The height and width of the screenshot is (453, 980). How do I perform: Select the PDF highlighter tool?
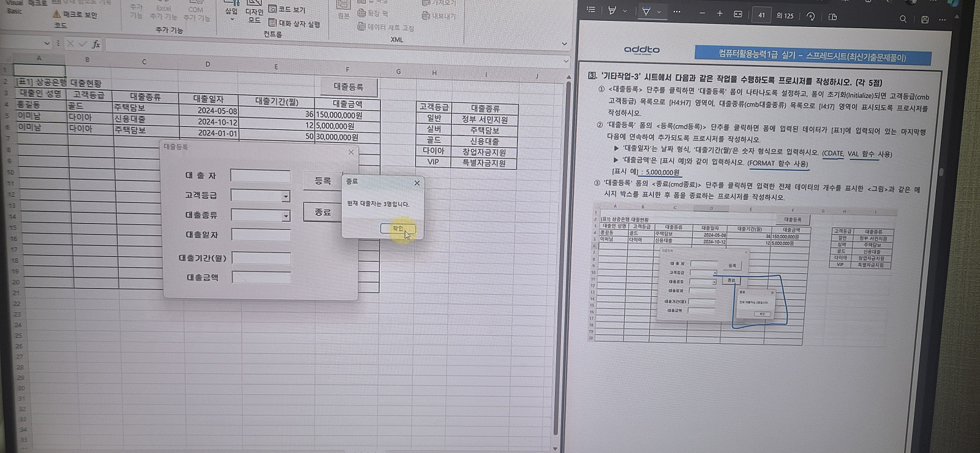pos(612,10)
